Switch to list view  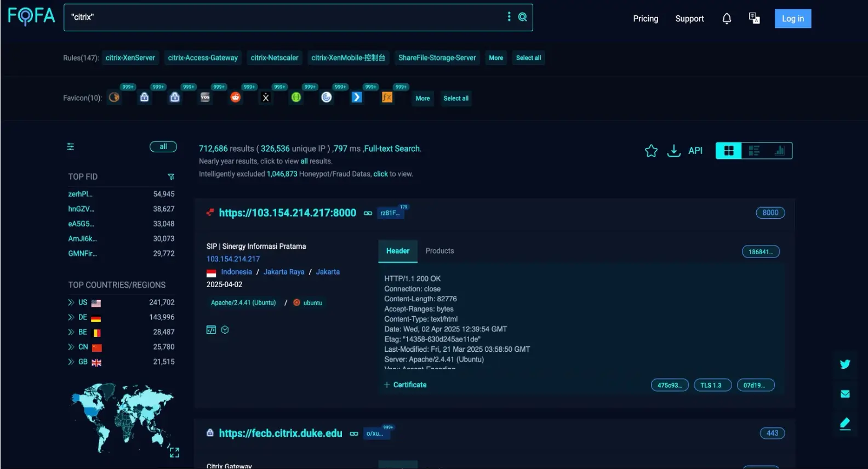coord(754,151)
